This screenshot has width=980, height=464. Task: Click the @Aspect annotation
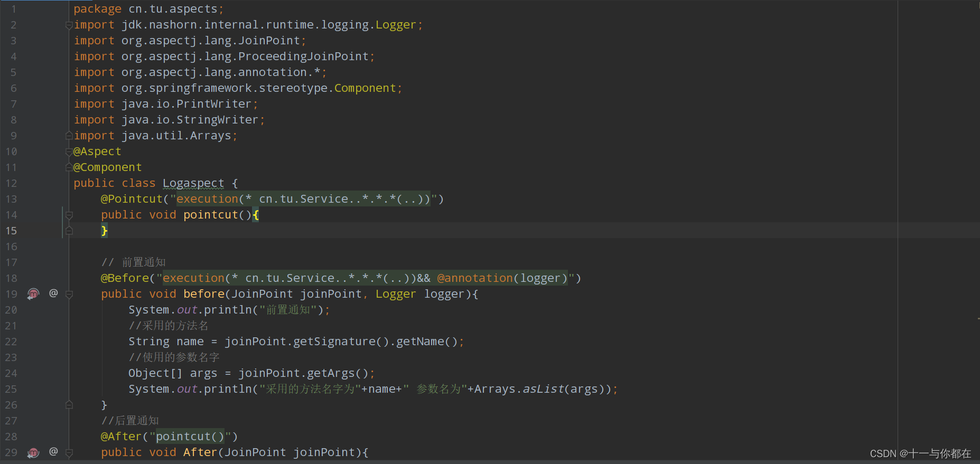pyautogui.click(x=97, y=151)
